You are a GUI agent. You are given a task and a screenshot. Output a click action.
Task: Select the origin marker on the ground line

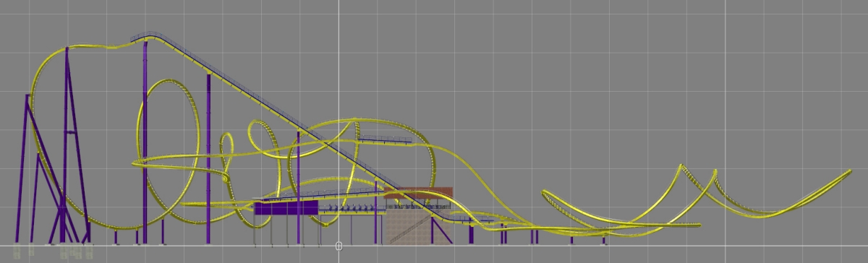point(339,246)
